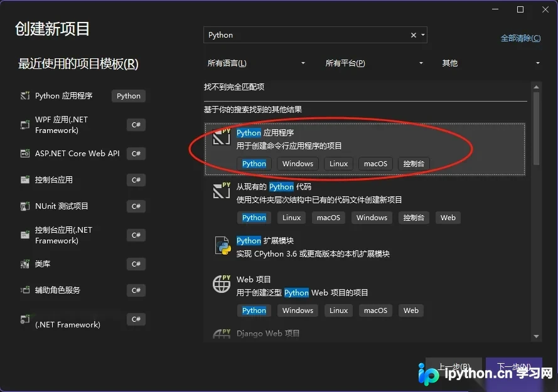558x392 pixels.
Task: Close the 创建新项目 dialog window
Action: coord(545,9)
